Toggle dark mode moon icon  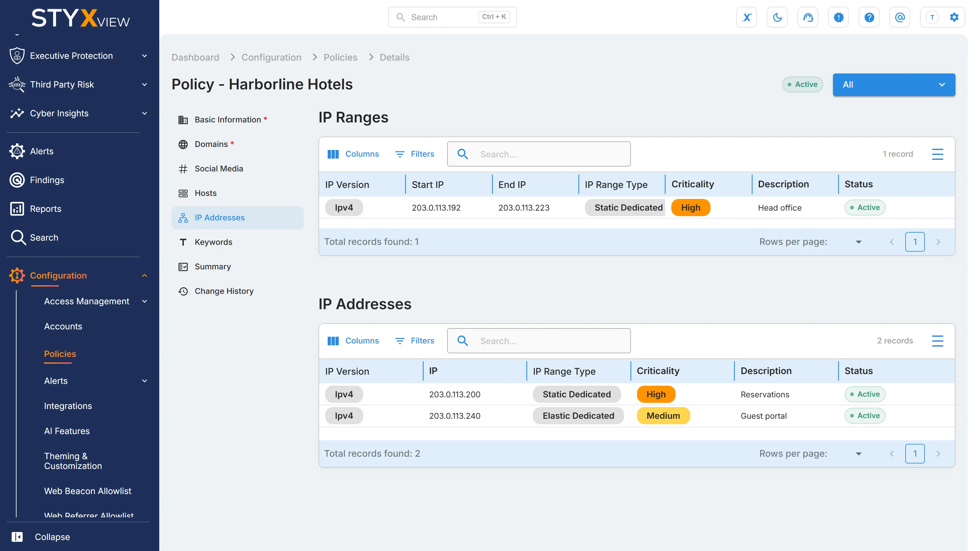click(x=777, y=17)
